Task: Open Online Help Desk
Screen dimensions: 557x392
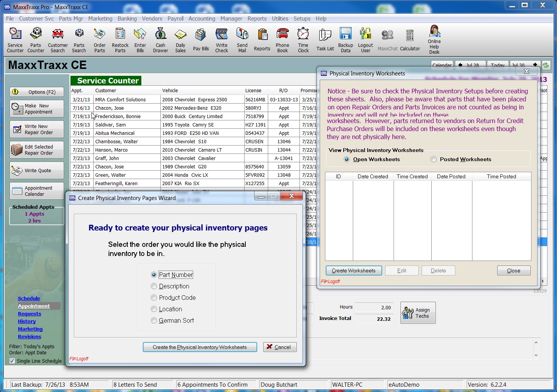Action: tap(434, 40)
